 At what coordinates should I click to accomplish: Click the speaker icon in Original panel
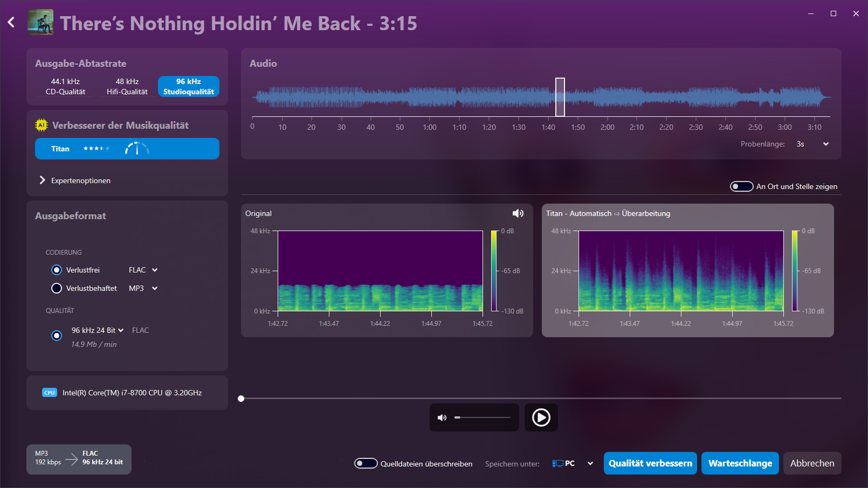(518, 213)
